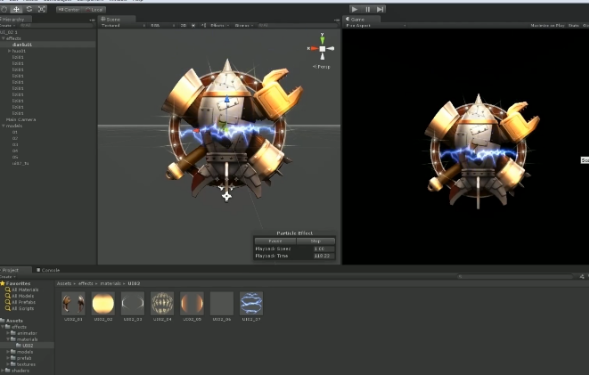Screen dimensions: 589x375
Task: Open the Scene panel options menu
Action: click(337, 20)
